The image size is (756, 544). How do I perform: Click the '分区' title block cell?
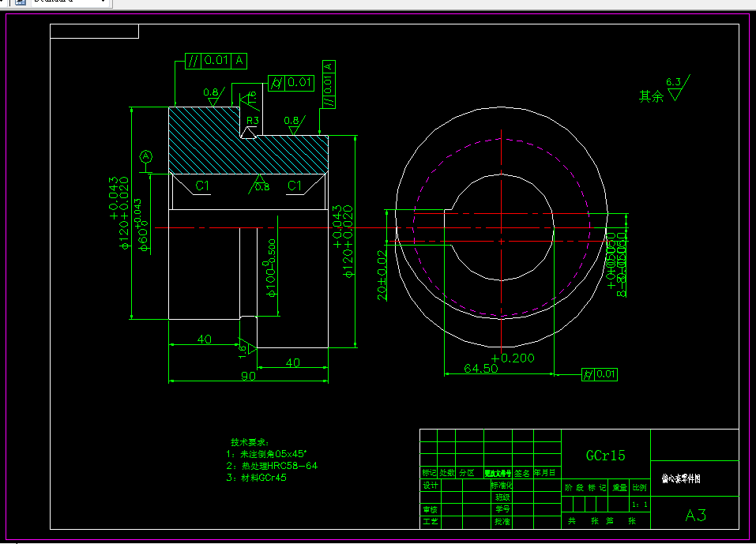[x=467, y=473]
